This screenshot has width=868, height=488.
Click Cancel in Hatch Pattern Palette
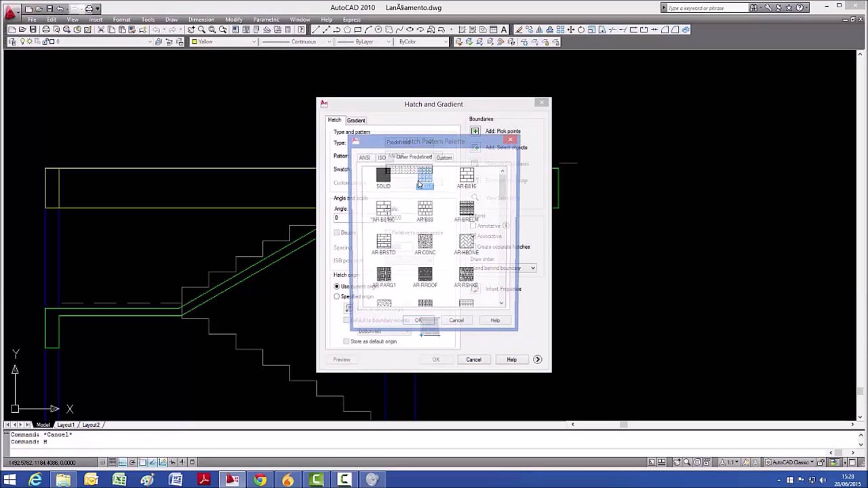(x=456, y=320)
